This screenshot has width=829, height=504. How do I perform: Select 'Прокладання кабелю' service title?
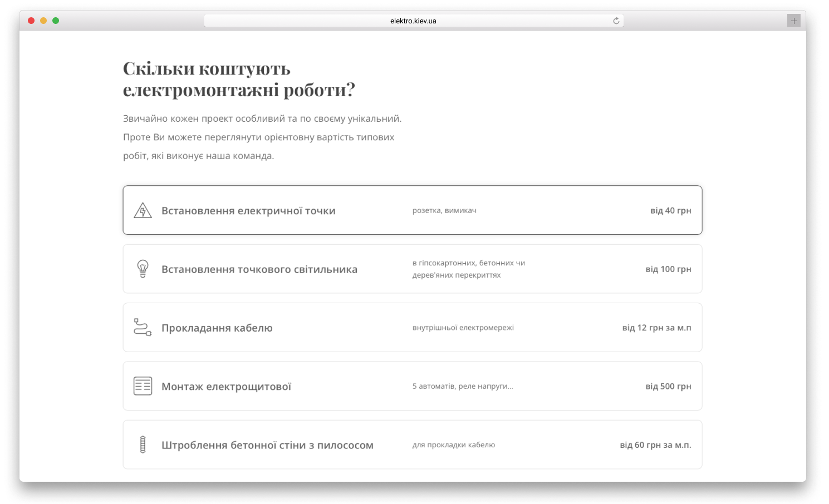(x=217, y=328)
